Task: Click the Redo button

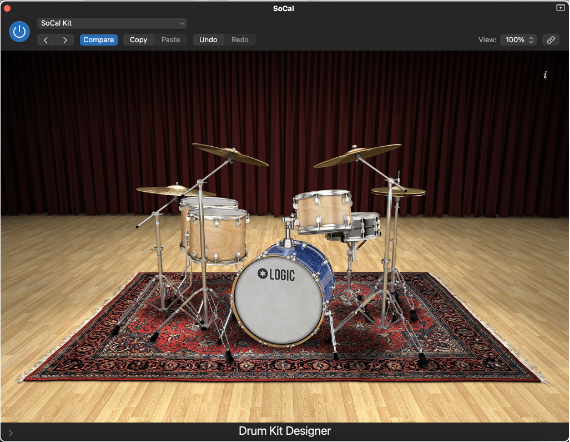Action: click(x=240, y=40)
